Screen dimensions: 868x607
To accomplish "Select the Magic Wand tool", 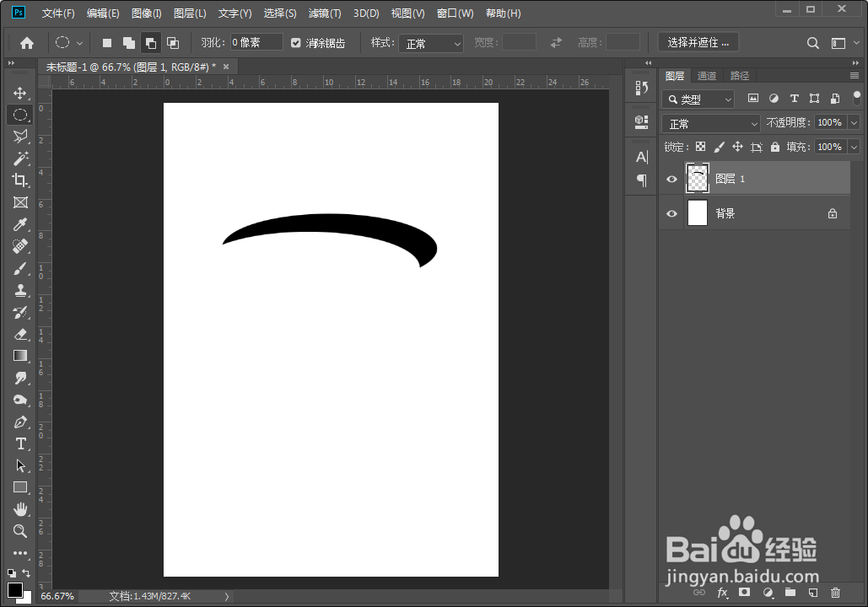I will [20, 158].
